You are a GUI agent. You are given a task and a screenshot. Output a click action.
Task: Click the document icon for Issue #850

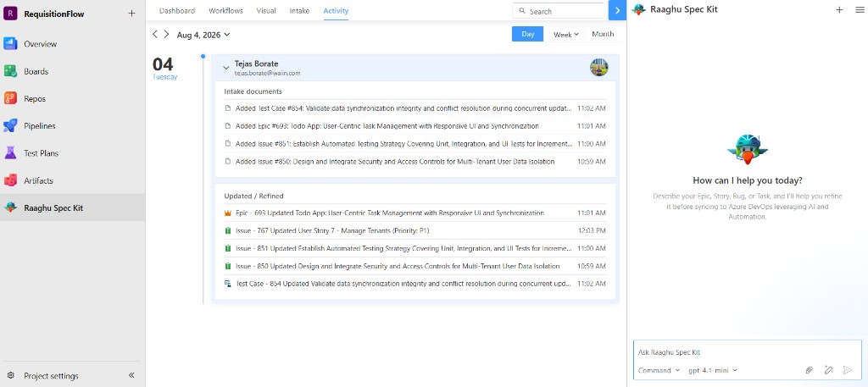point(227,162)
